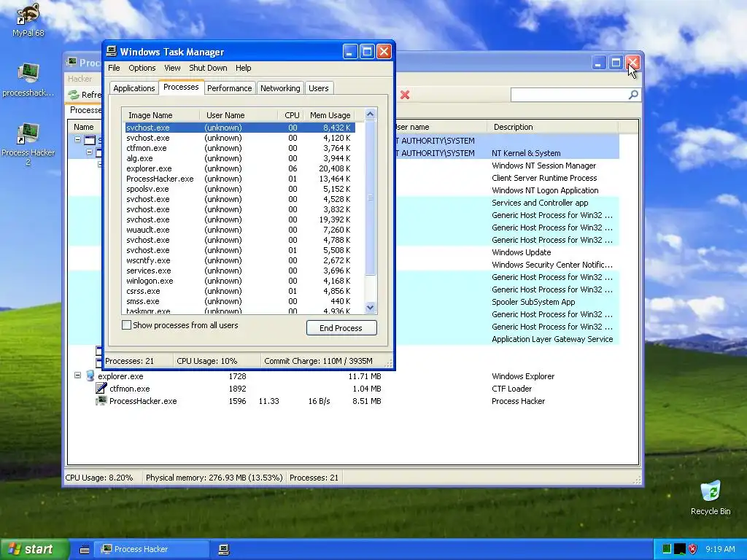747x560 pixels.
Task: Enable Show processes from all users
Action: point(127,325)
